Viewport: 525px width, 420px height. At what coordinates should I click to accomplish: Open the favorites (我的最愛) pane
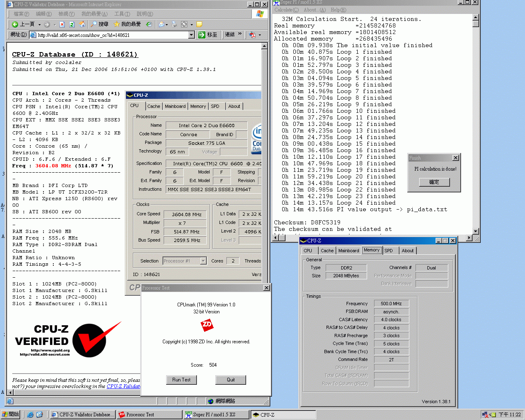(127, 24)
